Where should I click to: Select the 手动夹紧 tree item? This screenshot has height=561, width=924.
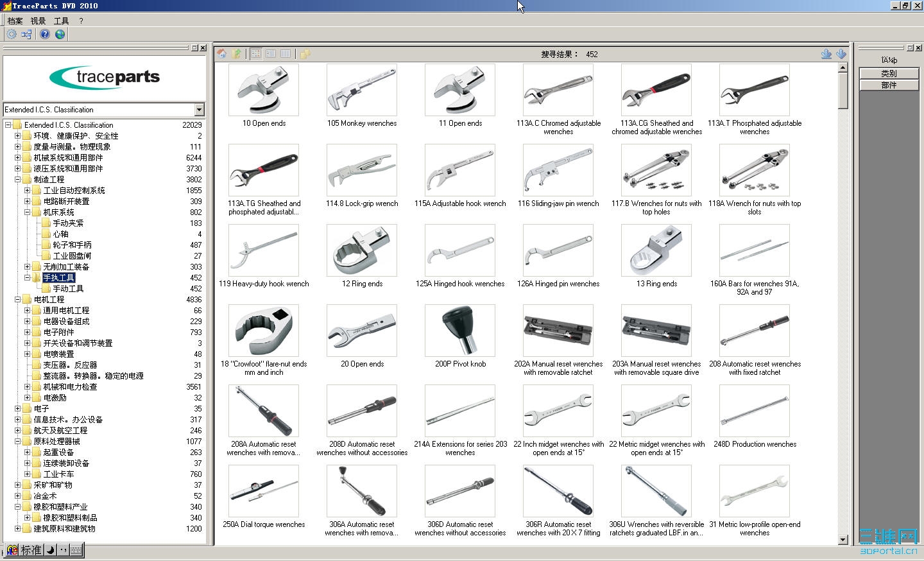click(x=68, y=223)
